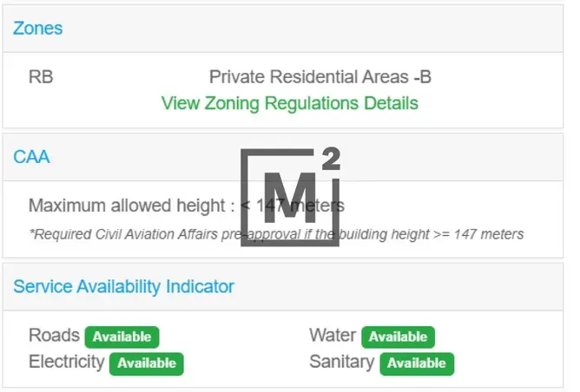Viewport: 580px width, 392px height.
Task: Click the Sanitary Available badge
Action: point(417,363)
